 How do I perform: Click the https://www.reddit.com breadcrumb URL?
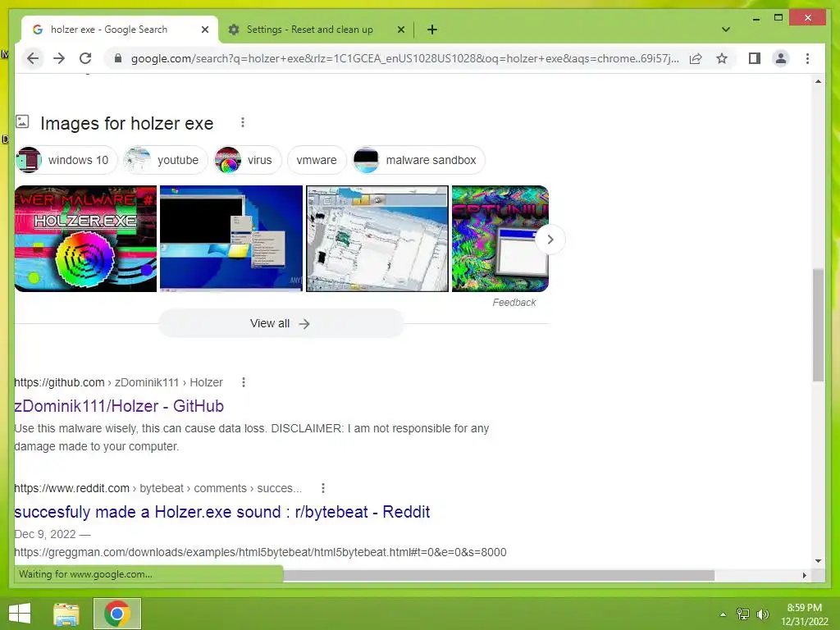coord(72,488)
